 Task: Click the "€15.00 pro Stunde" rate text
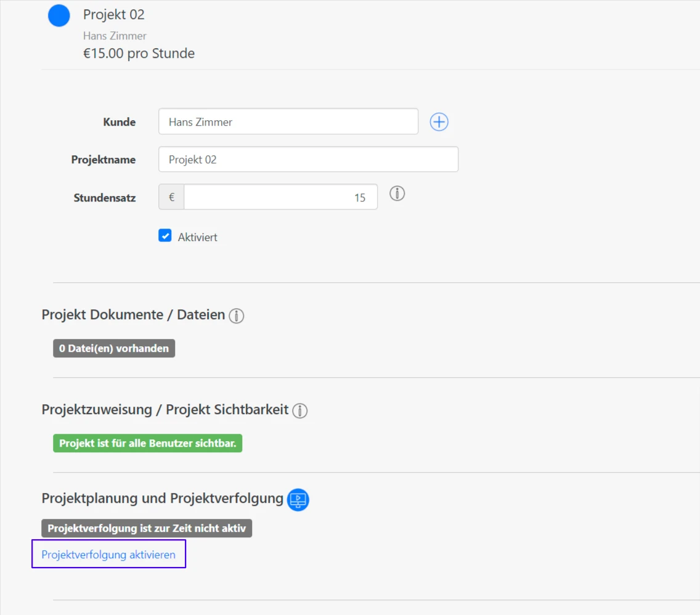click(139, 54)
